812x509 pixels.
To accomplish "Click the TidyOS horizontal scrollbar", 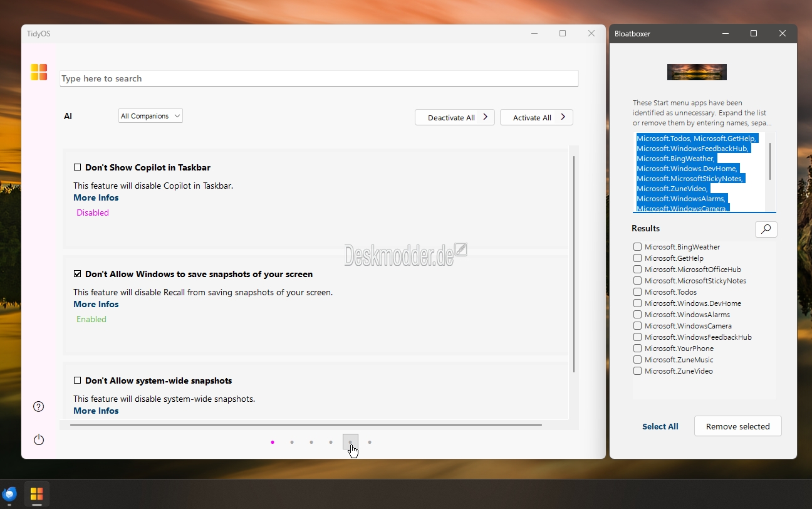I will click(x=306, y=425).
